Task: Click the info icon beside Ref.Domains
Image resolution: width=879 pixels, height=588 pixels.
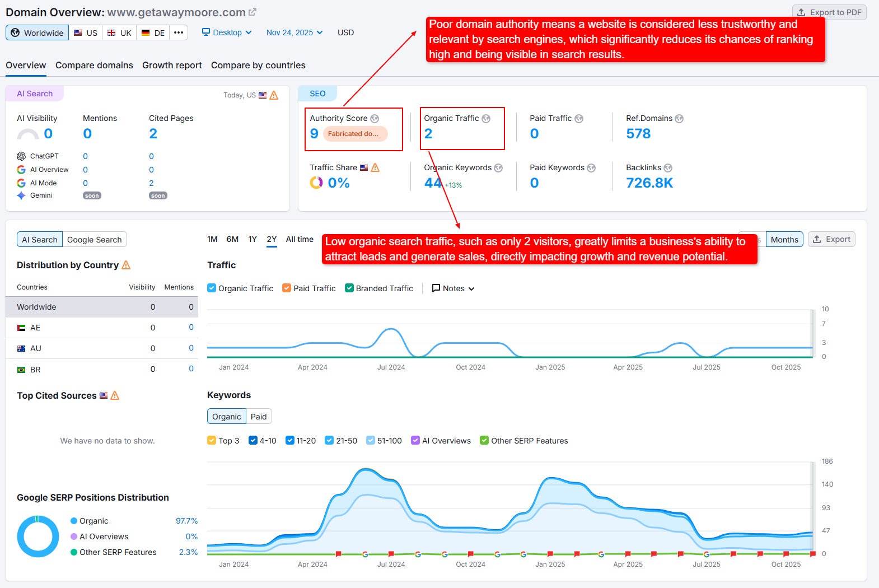Action: click(679, 119)
